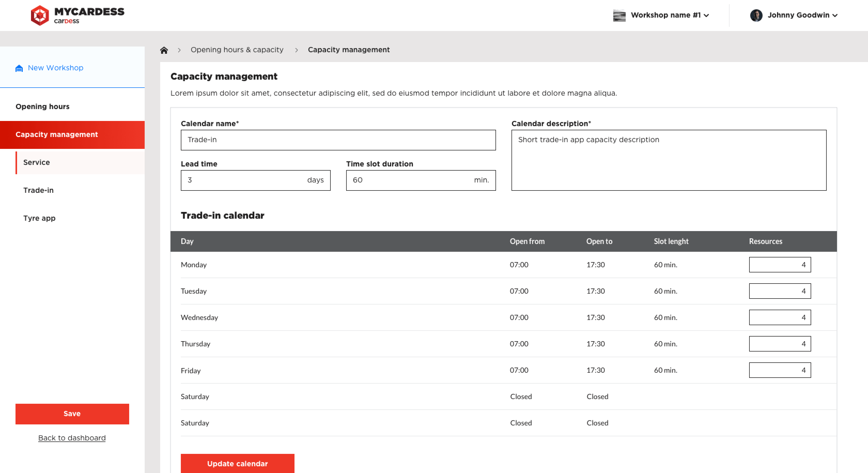This screenshot has height=473, width=868.
Task: Click Thursday's 07:00 open from time
Action: click(x=519, y=344)
